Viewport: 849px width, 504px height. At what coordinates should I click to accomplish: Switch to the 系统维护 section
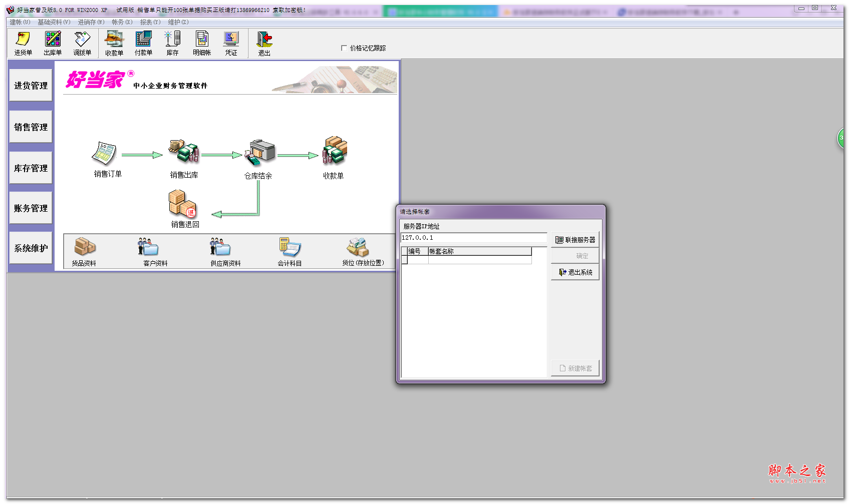click(31, 248)
